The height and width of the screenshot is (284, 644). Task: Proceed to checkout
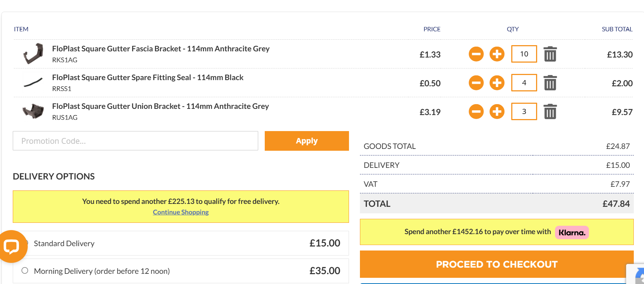click(x=496, y=264)
